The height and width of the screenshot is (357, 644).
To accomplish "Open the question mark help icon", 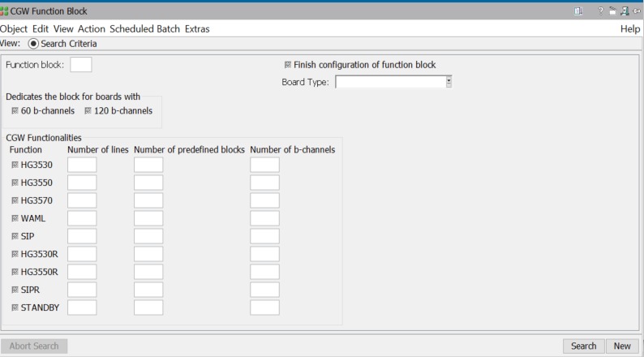I will click(x=601, y=11).
